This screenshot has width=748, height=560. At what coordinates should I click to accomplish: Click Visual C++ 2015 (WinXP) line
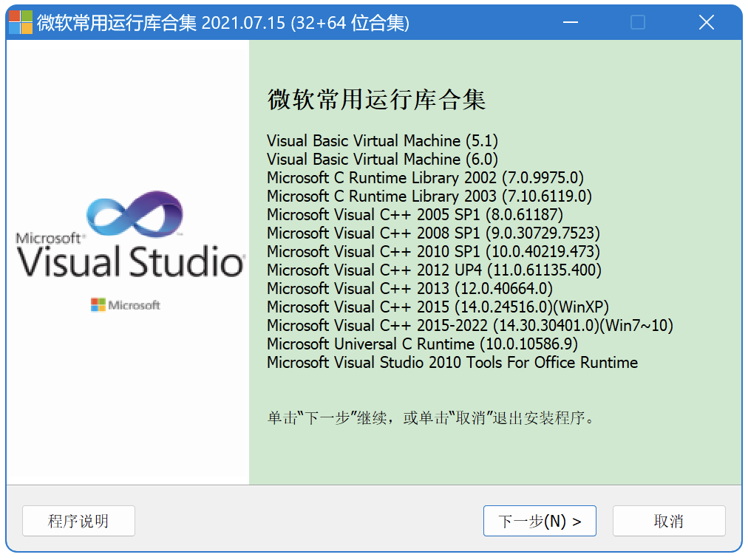(438, 307)
